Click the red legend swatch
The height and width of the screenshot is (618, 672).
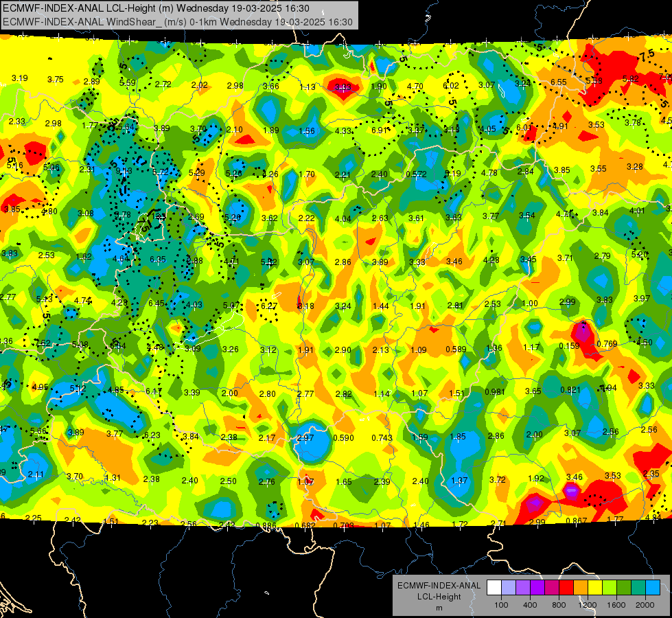(566, 588)
